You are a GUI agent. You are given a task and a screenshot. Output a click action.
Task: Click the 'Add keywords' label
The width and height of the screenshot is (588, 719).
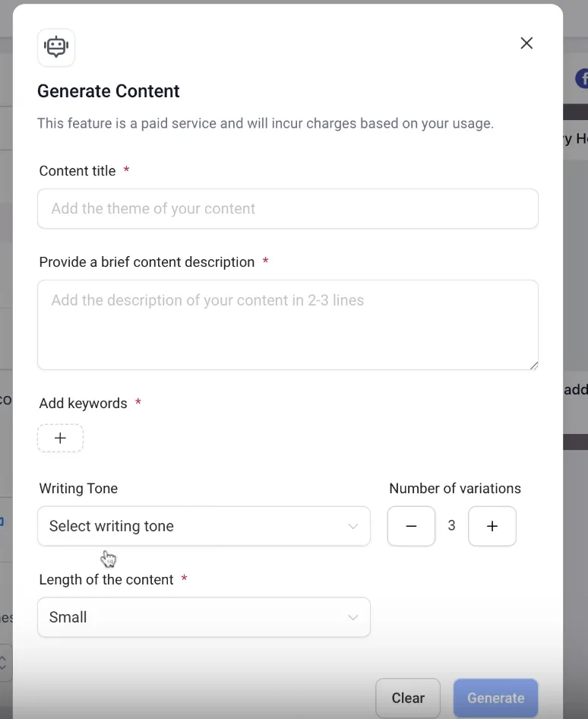tap(84, 404)
